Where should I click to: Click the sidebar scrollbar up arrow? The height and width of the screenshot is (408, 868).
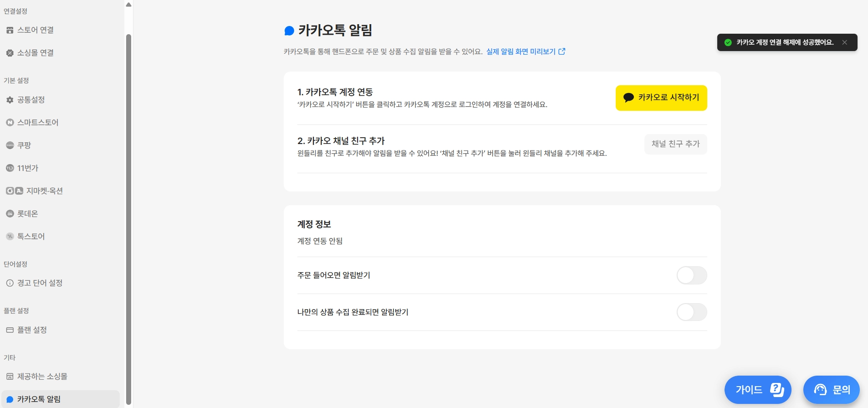(x=128, y=5)
